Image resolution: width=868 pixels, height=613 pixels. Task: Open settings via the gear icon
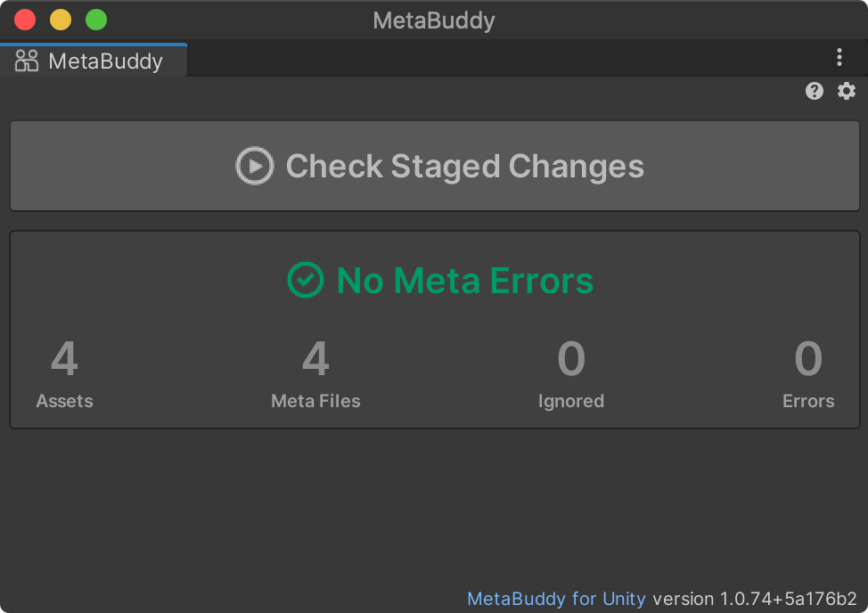click(x=847, y=91)
